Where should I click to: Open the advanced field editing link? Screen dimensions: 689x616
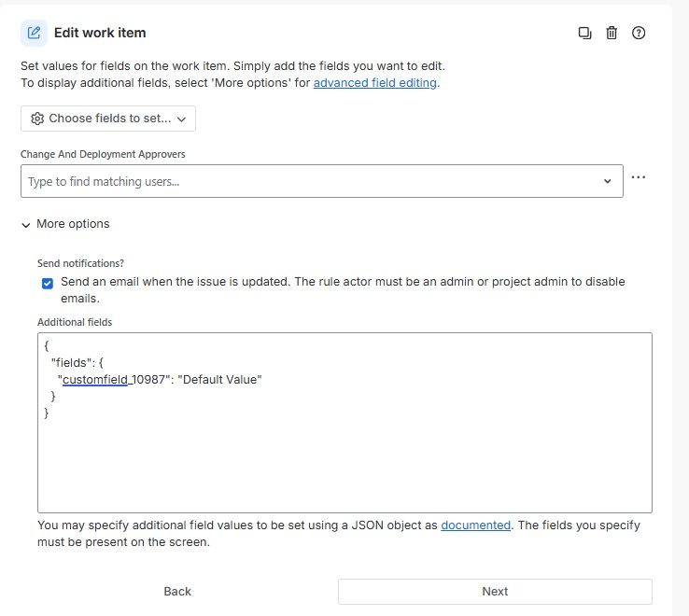pyautogui.click(x=374, y=82)
